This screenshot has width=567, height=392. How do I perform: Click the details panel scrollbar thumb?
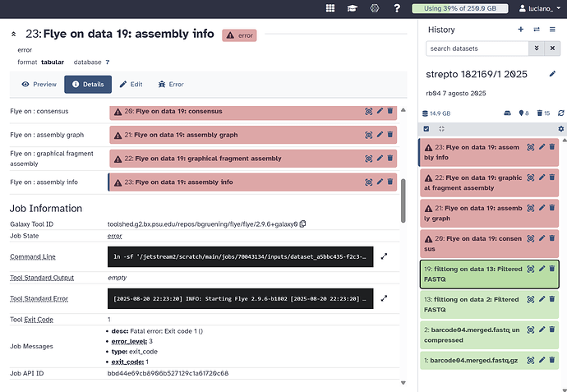(403, 201)
